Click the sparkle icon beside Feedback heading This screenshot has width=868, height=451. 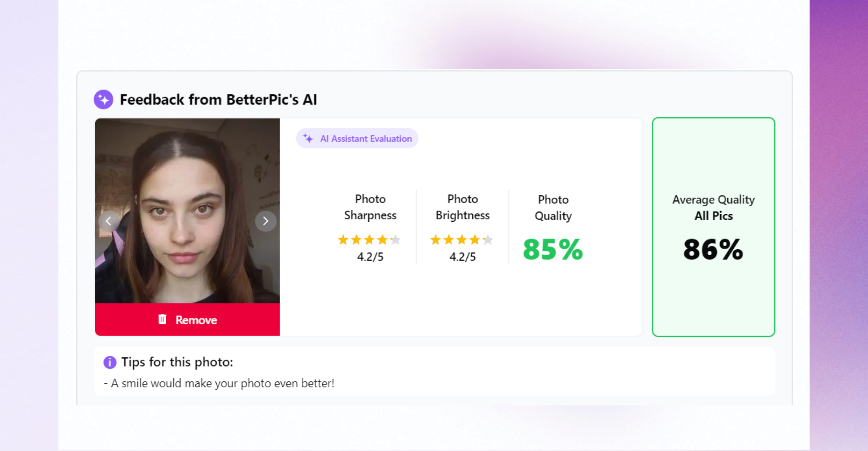[103, 99]
